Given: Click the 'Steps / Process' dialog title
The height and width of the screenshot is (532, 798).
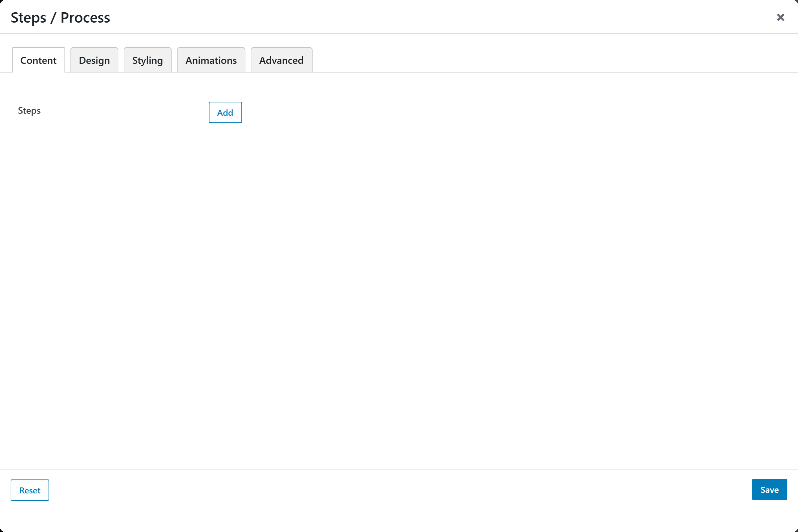Looking at the screenshot, I should (61, 17).
